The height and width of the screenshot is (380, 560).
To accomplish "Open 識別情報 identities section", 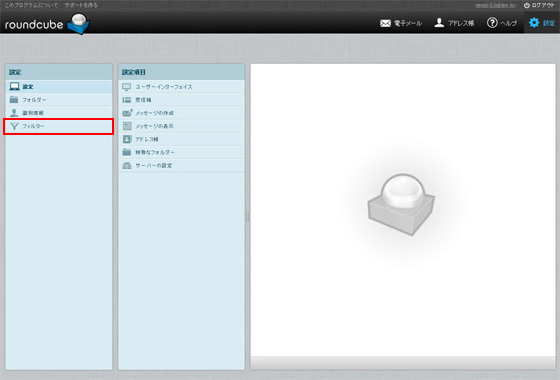I will [59, 113].
